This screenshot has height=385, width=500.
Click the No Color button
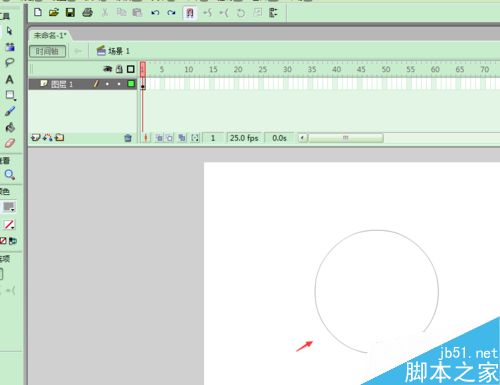[x=3, y=241]
